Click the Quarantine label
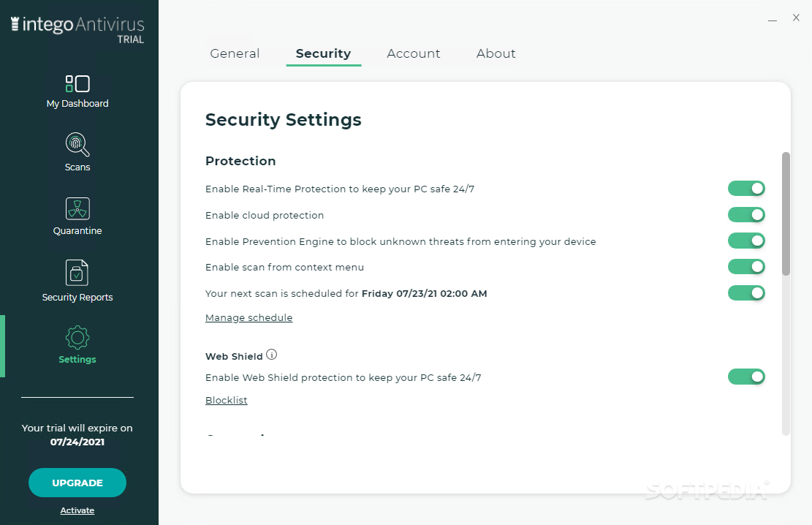Image resolution: width=812 pixels, height=525 pixels. pos(77,230)
